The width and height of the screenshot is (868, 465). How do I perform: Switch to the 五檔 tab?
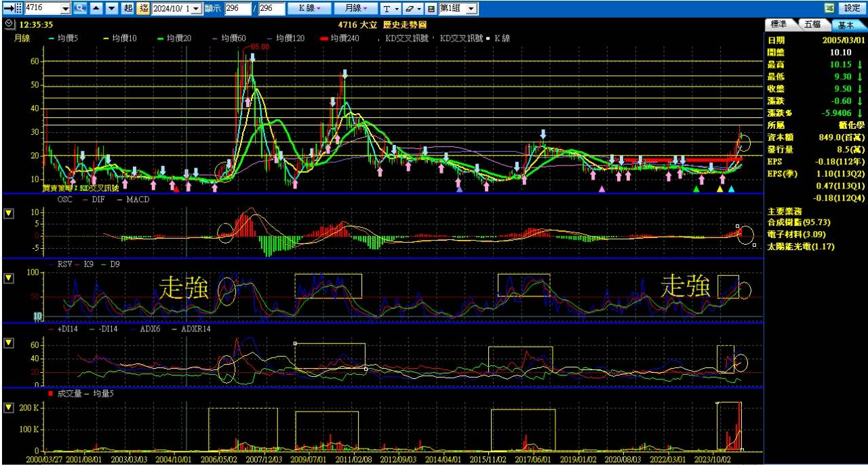click(x=812, y=25)
